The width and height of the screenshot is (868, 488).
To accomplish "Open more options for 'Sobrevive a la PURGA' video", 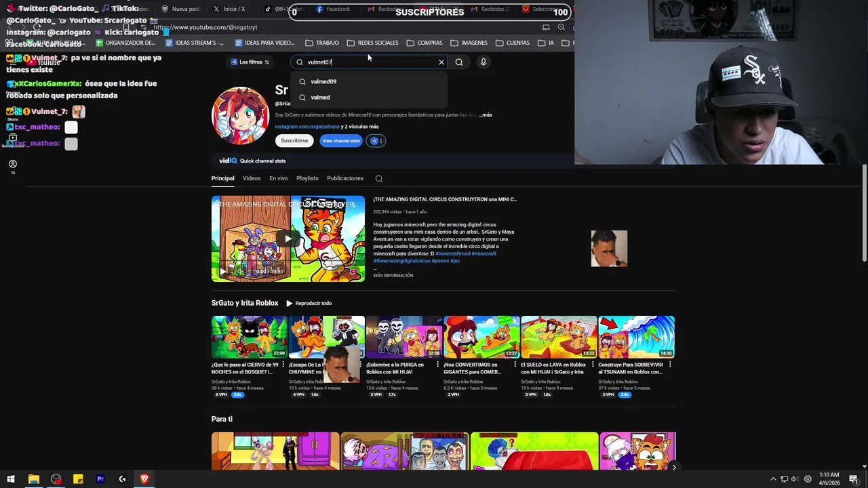I will [x=438, y=365].
